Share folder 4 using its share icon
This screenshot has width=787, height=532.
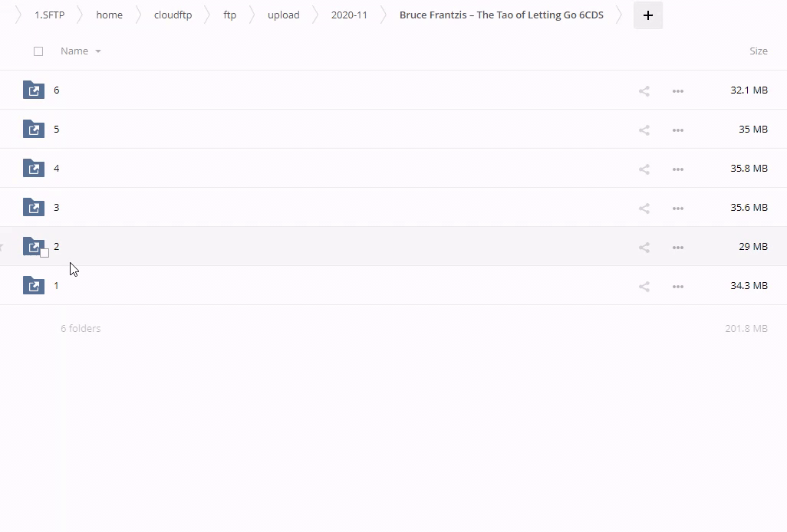click(644, 169)
